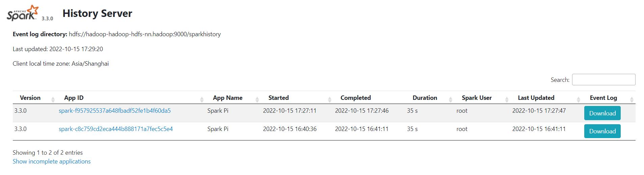This screenshot has height=175, width=644.
Task: Click sort arrows beside App ID header
Action: (202, 99)
